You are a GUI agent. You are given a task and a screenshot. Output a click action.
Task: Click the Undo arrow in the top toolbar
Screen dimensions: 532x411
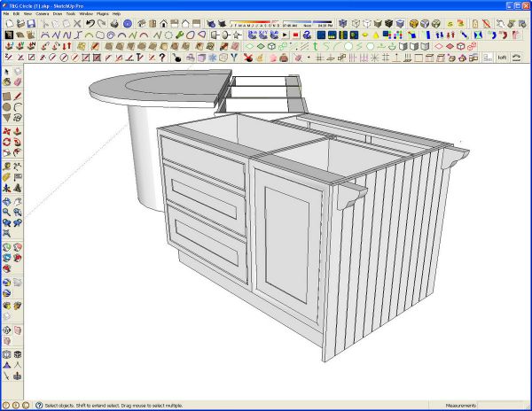pos(90,23)
